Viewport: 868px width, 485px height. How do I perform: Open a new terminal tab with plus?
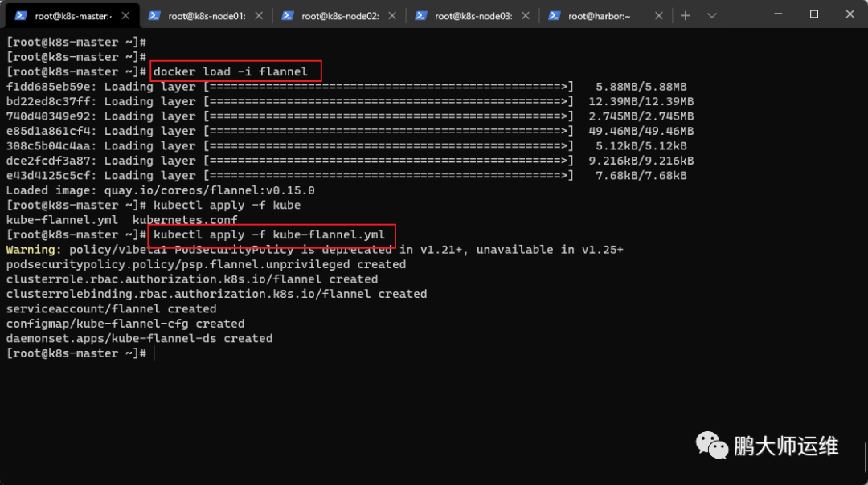686,16
